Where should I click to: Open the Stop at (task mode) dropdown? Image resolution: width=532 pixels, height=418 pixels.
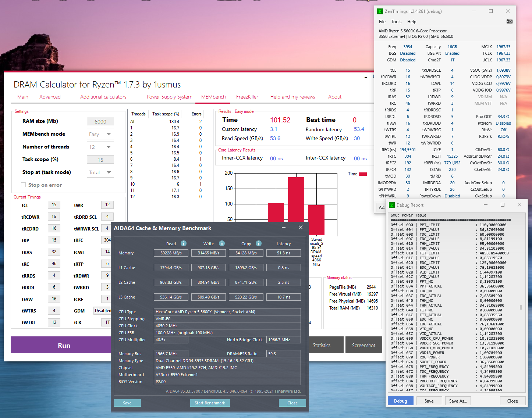pos(100,172)
